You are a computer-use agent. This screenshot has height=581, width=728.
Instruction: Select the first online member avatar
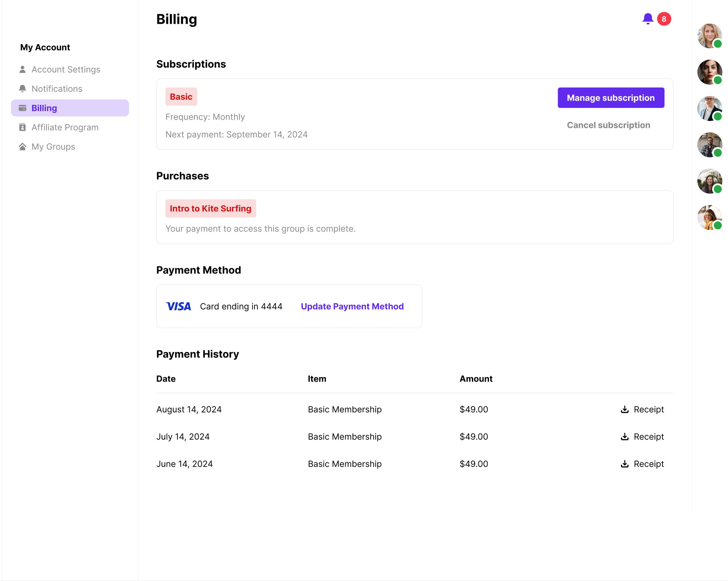pos(709,36)
